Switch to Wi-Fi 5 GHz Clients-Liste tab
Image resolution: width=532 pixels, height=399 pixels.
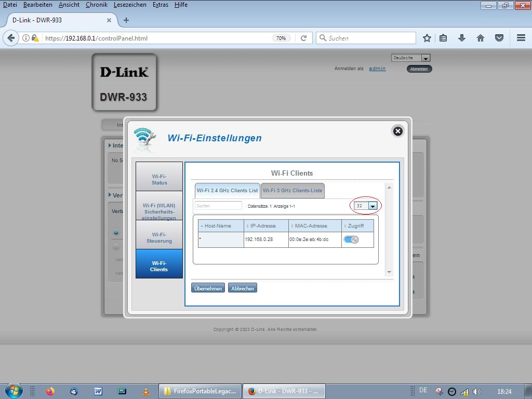tap(292, 190)
